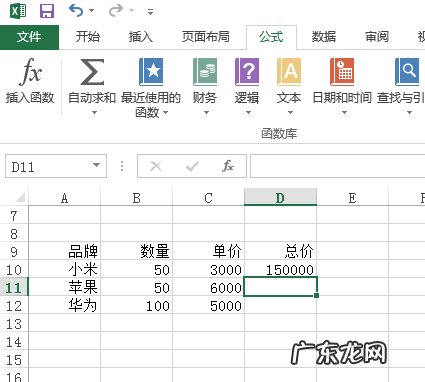Expand the 最近使用的函数 dropdown arrow
The width and height of the screenshot is (425, 382).
[165, 113]
